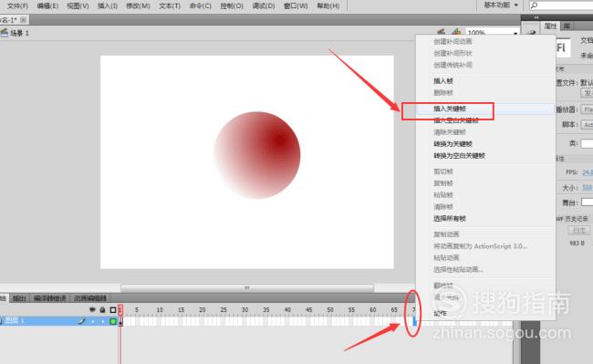Expand the 100% zoom dropdown
This screenshot has height=364, width=593.
point(515,33)
